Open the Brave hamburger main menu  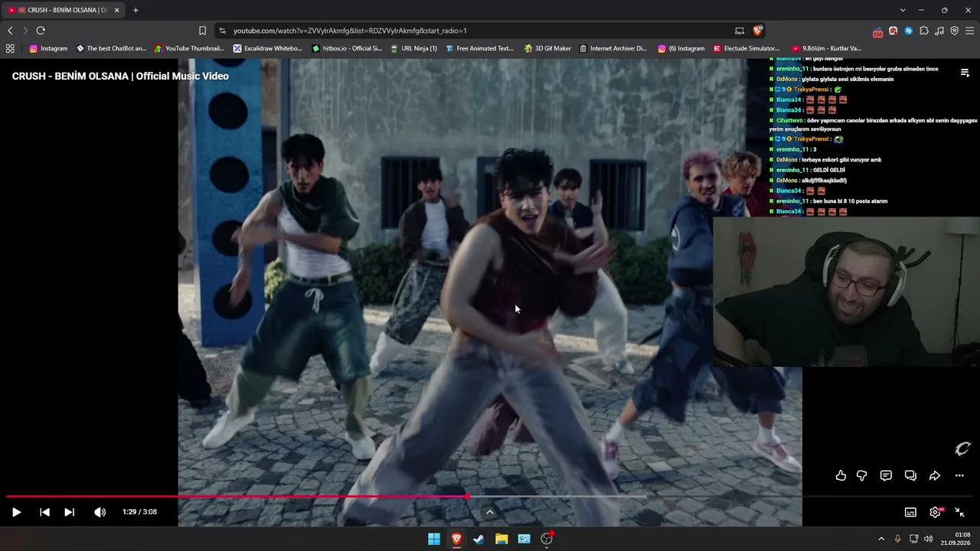[x=970, y=31]
